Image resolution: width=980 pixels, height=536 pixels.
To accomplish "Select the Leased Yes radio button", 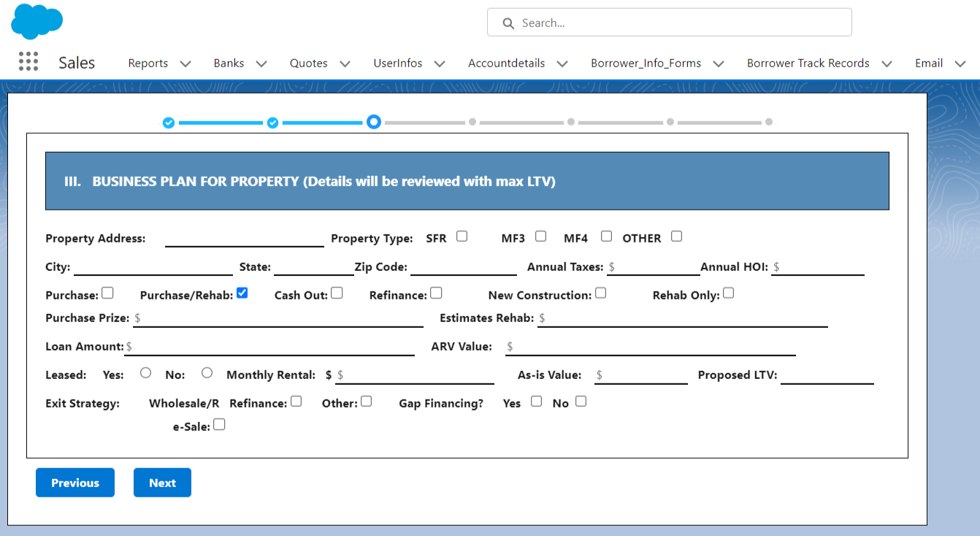I will [145, 372].
